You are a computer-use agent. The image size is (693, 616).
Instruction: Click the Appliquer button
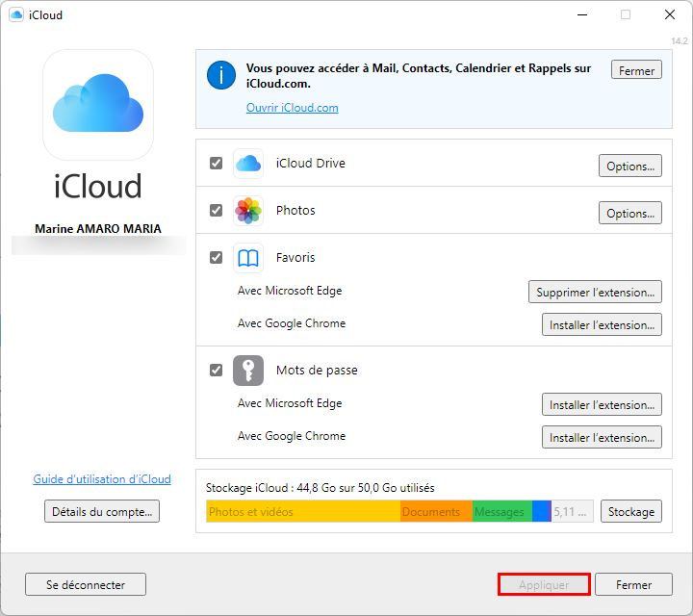tap(544, 584)
